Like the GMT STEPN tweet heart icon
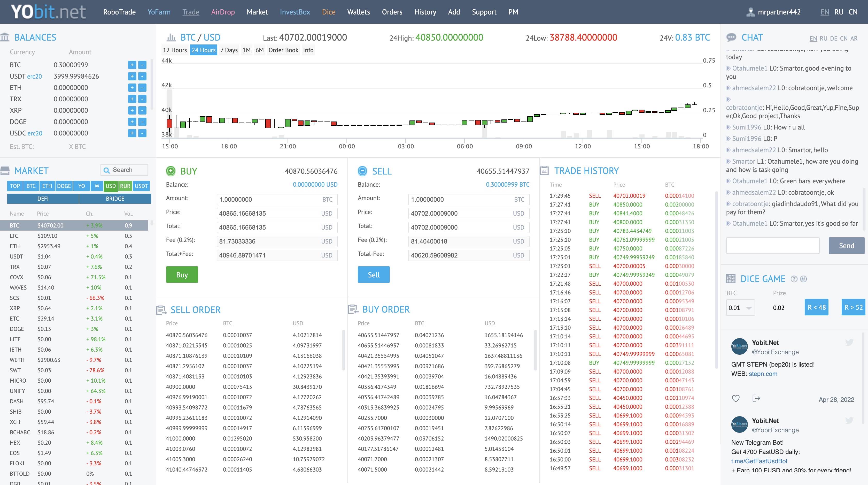Viewport: 868px width, 485px height. (736, 399)
